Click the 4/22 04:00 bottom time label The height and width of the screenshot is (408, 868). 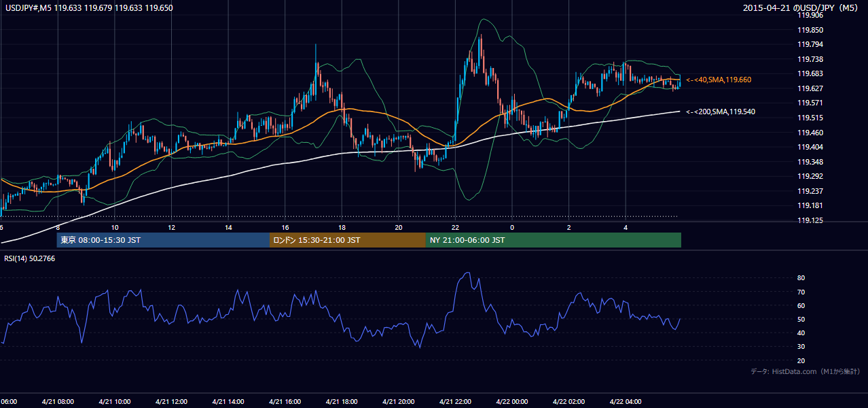tap(626, 401)
